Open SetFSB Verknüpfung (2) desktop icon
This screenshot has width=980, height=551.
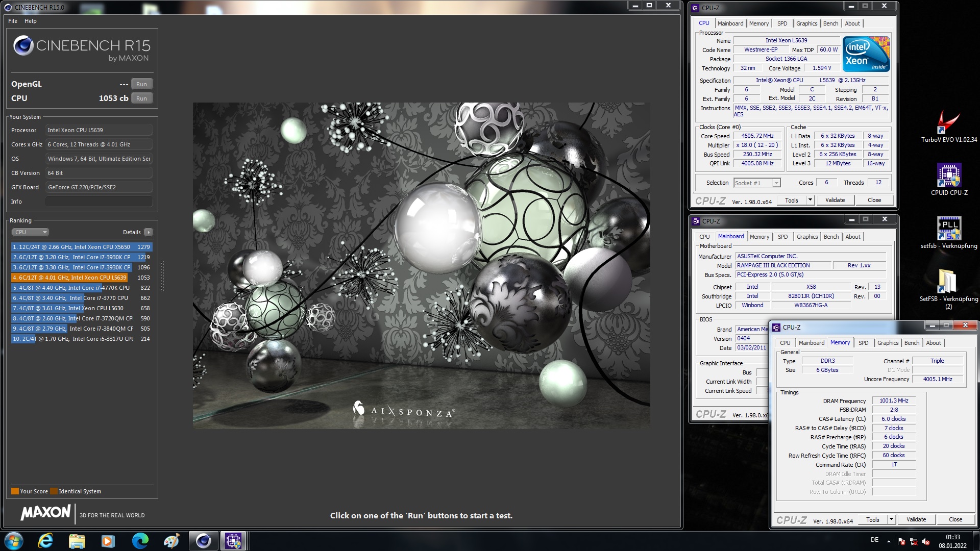click(948, 289)
